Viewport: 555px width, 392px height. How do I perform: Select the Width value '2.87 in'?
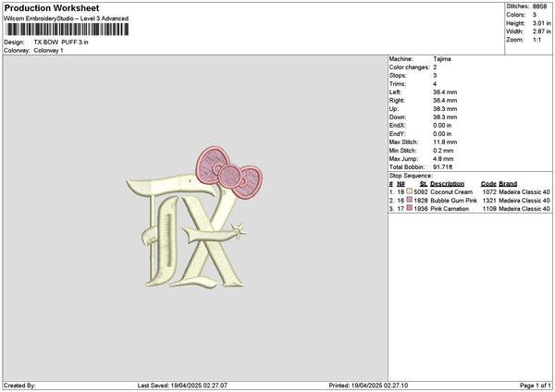541,31
